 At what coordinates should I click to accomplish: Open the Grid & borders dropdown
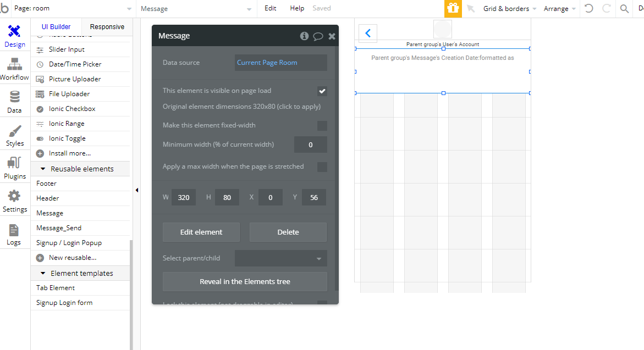click(510, 9)
